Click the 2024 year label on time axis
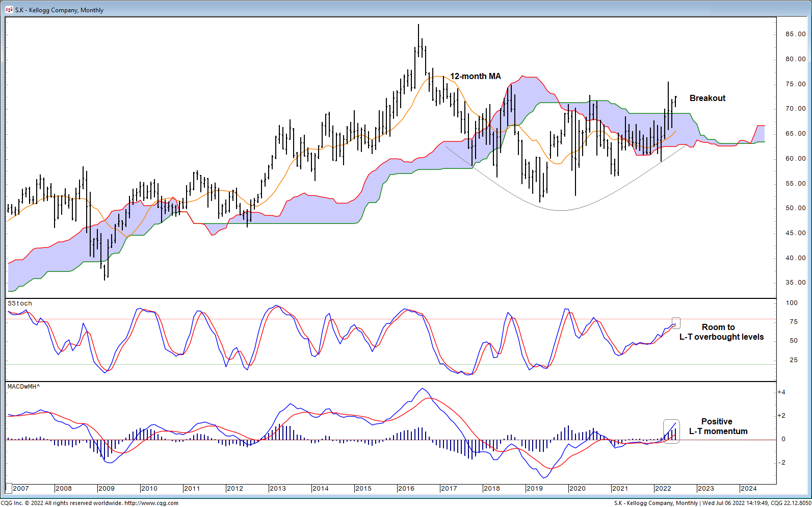The height and width of the screenshot is (507, 812). click(x=749, y=489)
